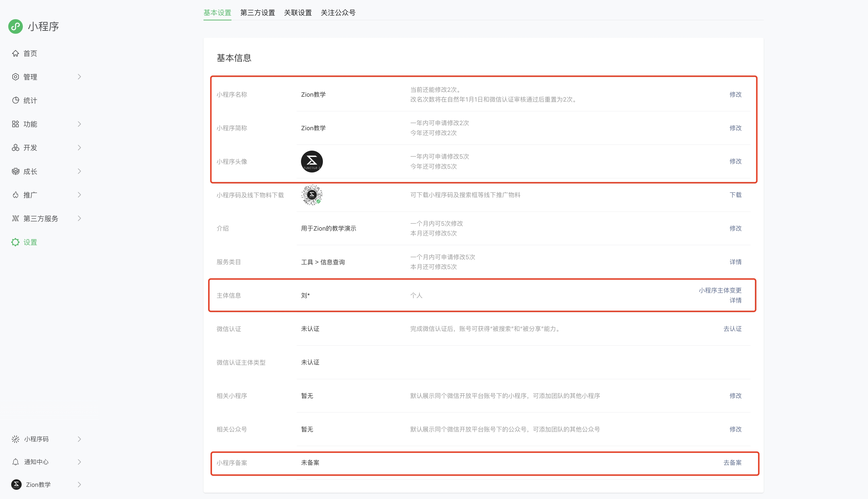Expand the 开发 menu chevron
Screen dimensions: 868x499
[79, 148]
